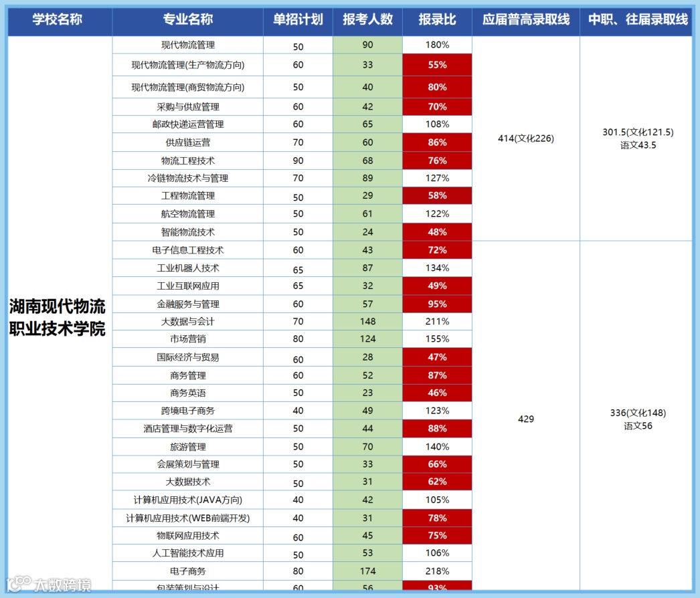Select the 429 admission score cell

[x=526, y=418]
